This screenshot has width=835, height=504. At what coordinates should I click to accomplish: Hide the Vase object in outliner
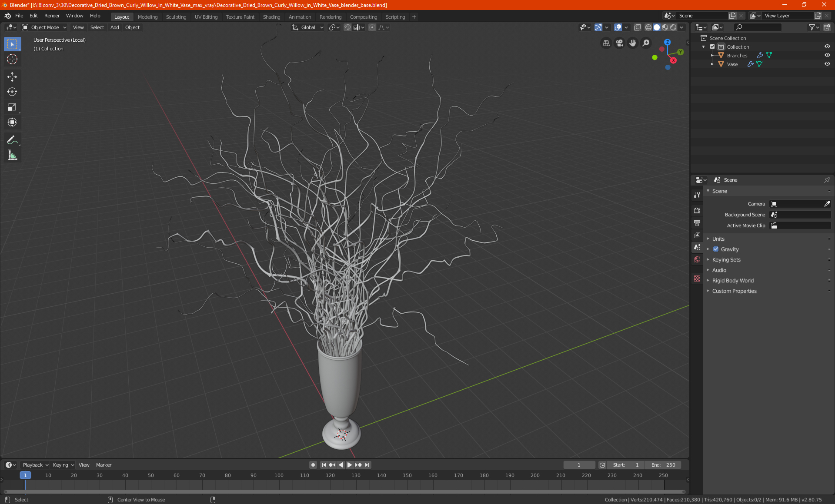[x=827, y=64]
